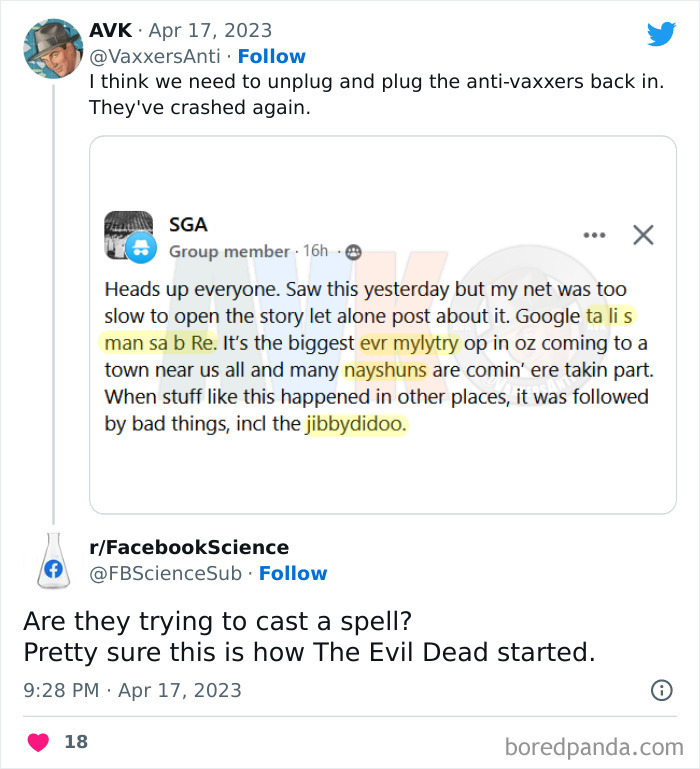The height and width of the screenshot is (769, 700).
Task: Click the FacebookScience flask avatar
Action: tap(52, 561)
